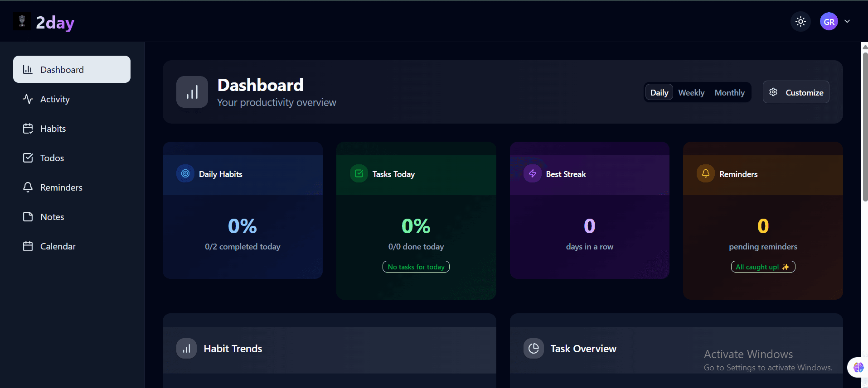
Task: Click the Reminders card bell icon
Action: [705, 173]
